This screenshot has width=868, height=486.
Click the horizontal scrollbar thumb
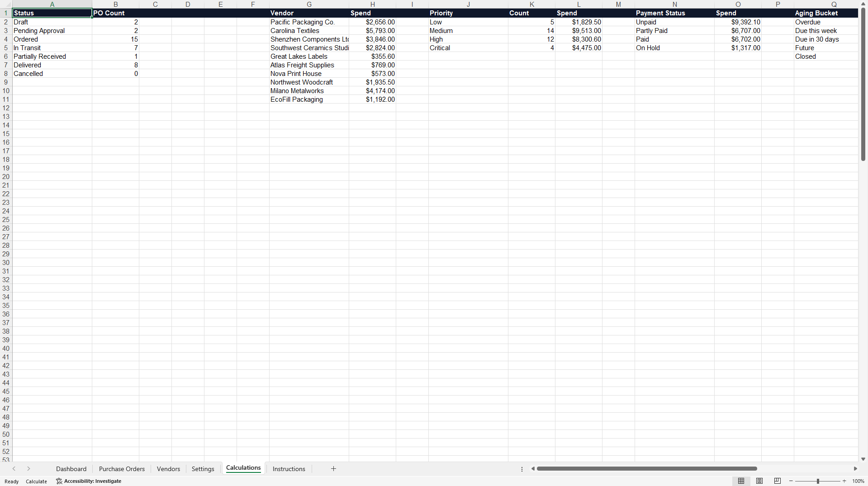click(x=647, y=469)
